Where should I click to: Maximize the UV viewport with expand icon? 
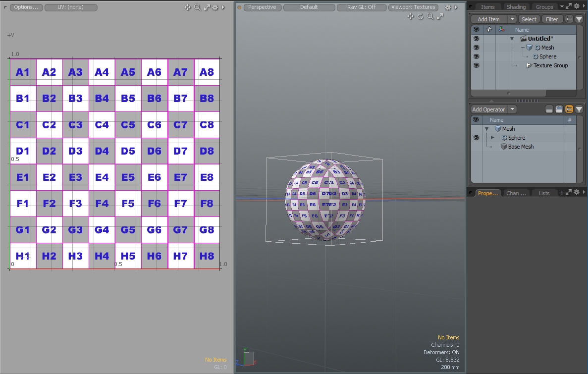point(207,7)
